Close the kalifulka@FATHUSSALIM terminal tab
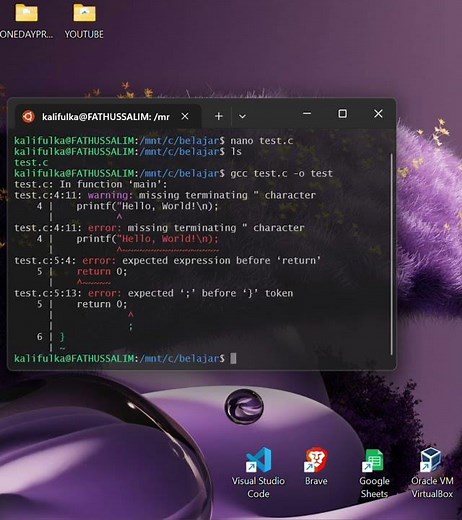Image resolution: width=462 pixels, height=520 pixels. pyautogui.click(x=185, y=116)
